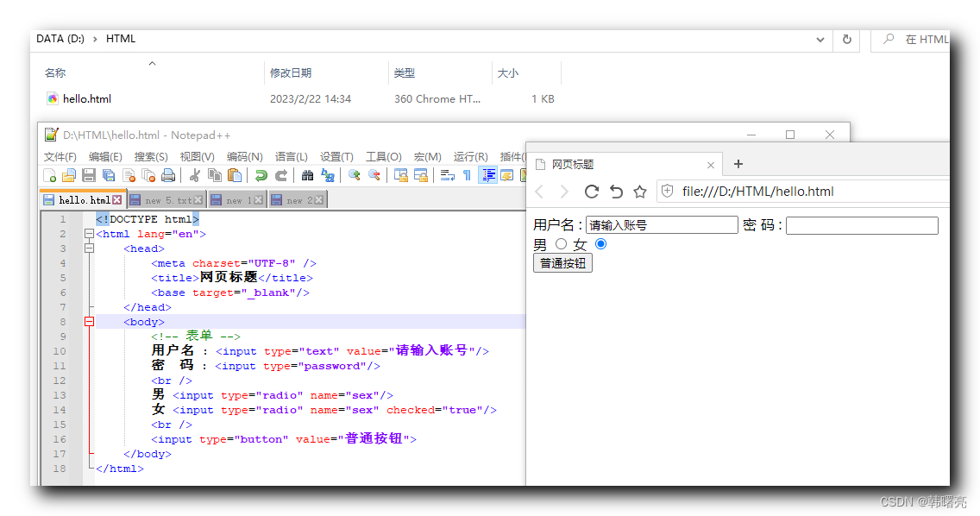Select the checked 女 radio button
The image size is (980, 516).
[x=600, y=244]
